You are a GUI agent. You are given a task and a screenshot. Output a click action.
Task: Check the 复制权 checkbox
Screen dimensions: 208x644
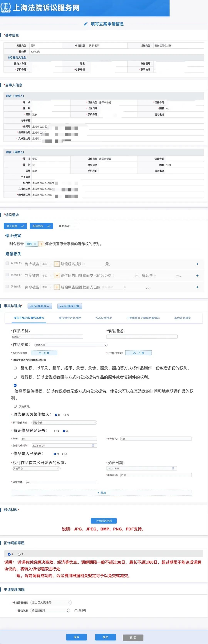pyautogui.click(x=15, y=368)
